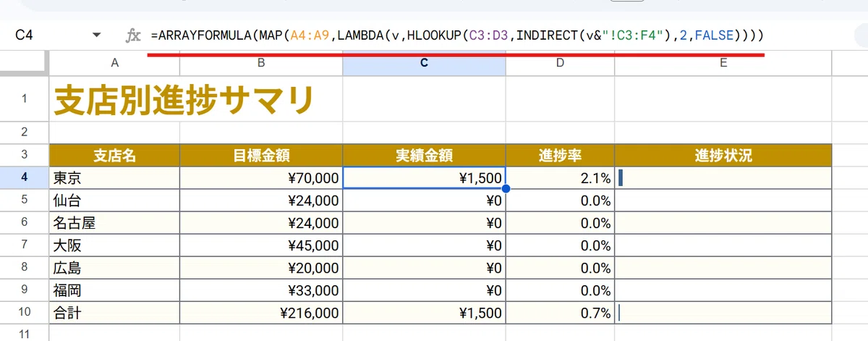Click the ¥216,000 total cell
The image size is (868, 341).
click(261, 313)
